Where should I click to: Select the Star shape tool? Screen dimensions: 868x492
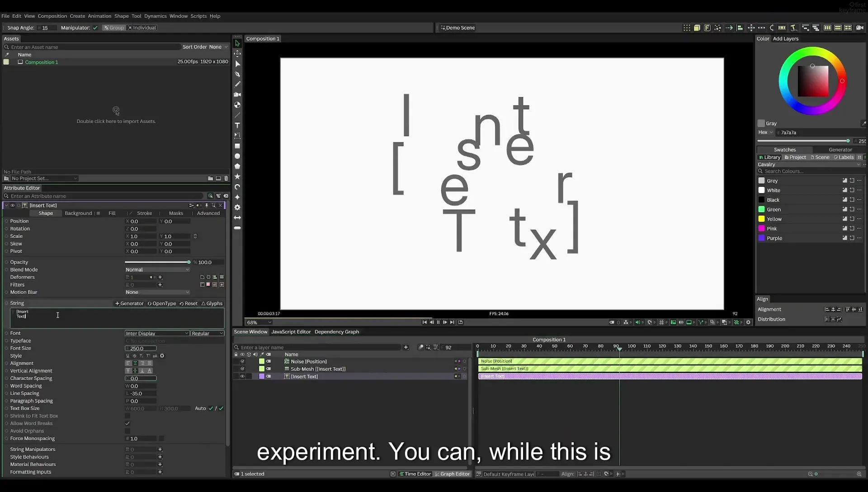237,176
